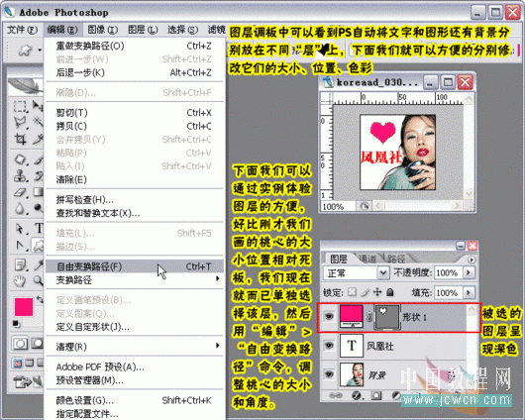Choose 颜色设置(G)... menu item

[x=135, y=400]
